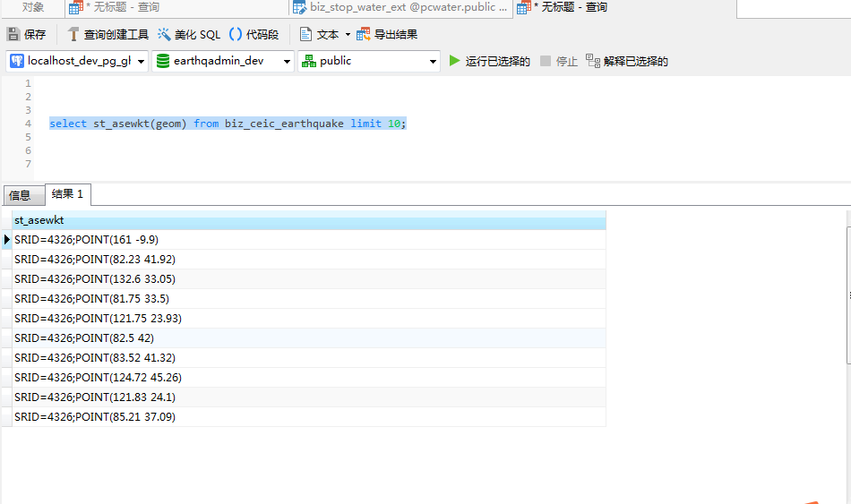Open the 对象 tab
This screenshot has width=851, height=504.
point(32,7)
